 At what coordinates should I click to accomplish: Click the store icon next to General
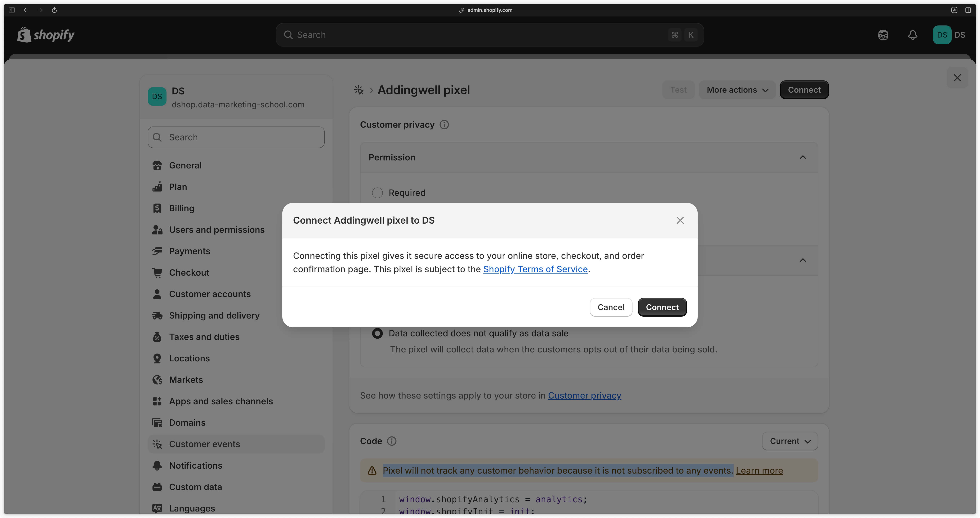pyautogui.click(x=157, y=166)
